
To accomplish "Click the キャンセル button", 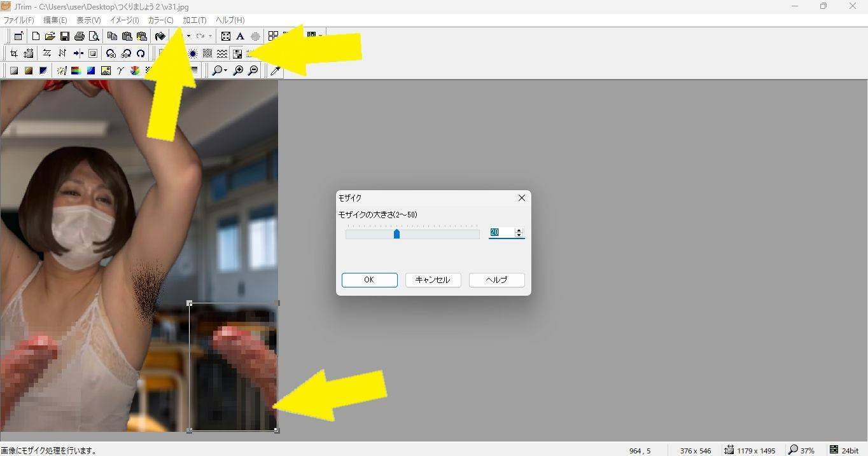I will click(433, 280).
